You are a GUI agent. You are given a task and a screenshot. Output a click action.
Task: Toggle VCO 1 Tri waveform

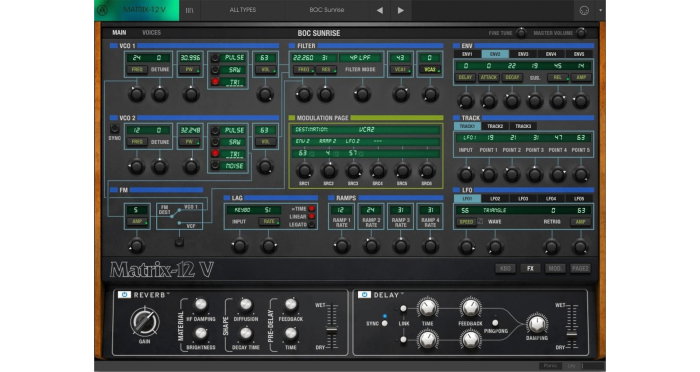(215, 82)
